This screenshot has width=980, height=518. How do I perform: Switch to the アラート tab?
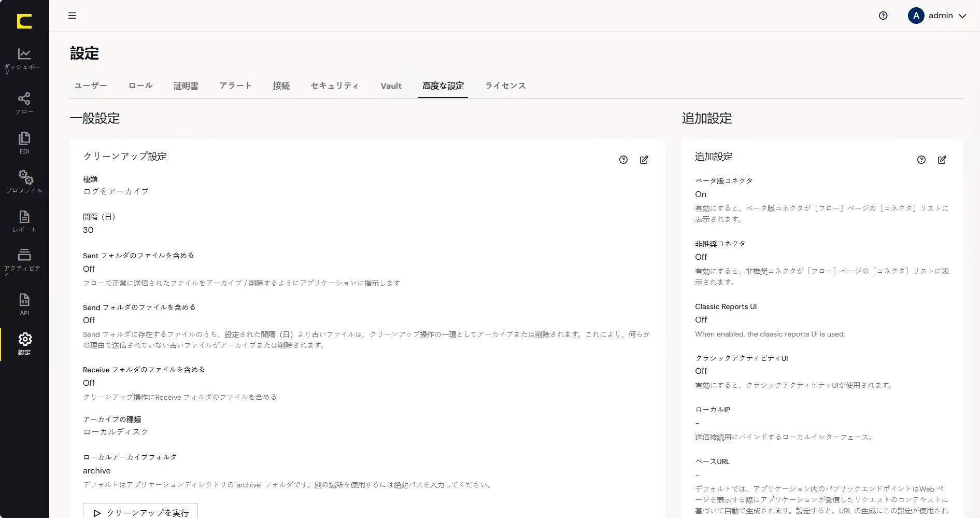(x=236, y=86)
